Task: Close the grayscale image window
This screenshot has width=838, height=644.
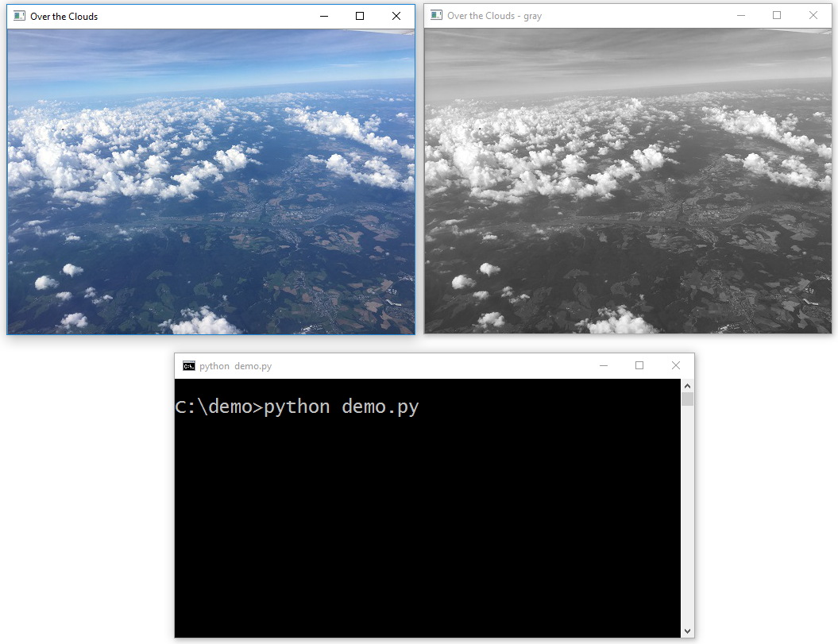Action: pyautogui.click(x=813, y=15)
